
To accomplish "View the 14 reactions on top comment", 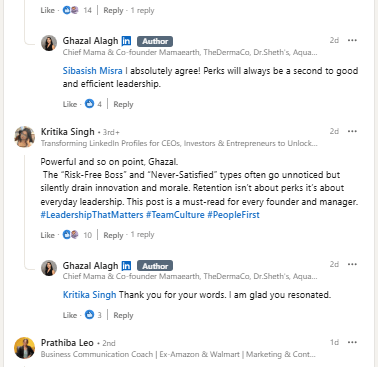I will coord(77,10).
